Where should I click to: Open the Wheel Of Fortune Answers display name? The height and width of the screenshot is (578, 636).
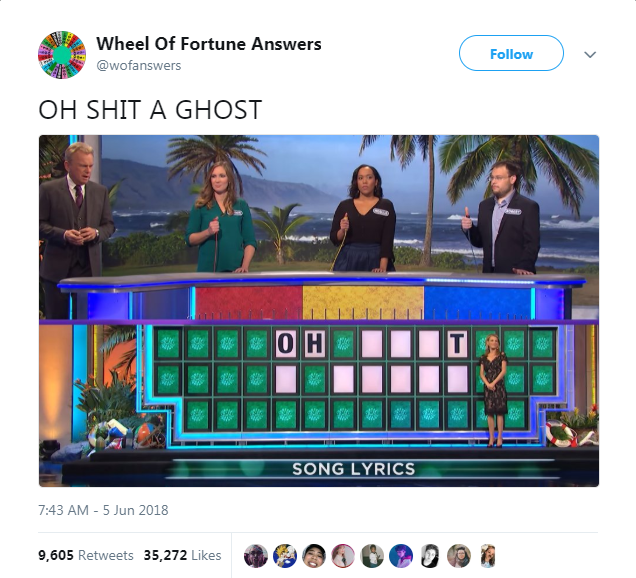click(x=208, y=44)
